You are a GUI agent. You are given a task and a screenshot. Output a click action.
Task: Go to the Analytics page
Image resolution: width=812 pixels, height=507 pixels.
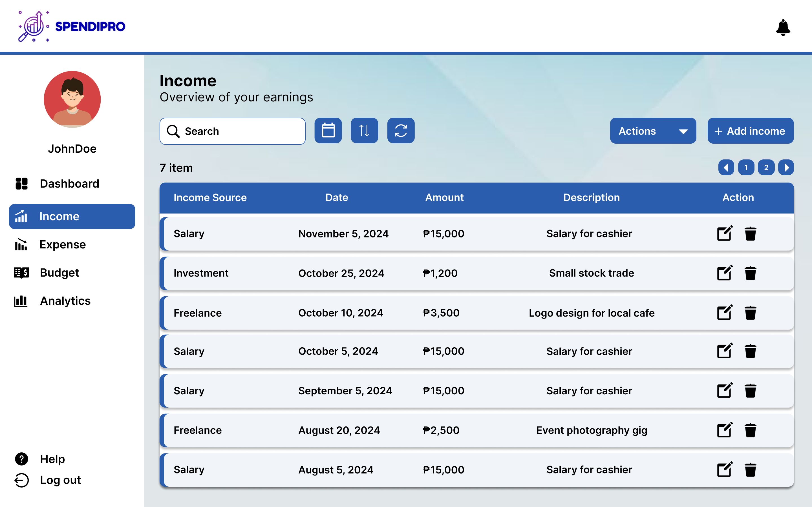[65, 301]
